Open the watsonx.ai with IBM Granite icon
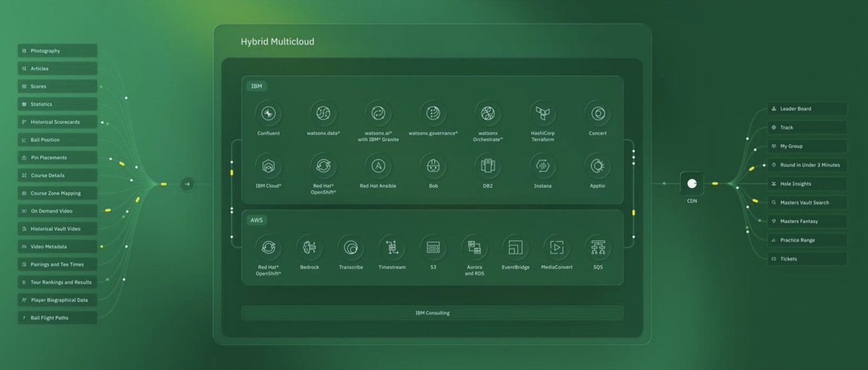 coord(378,113)
